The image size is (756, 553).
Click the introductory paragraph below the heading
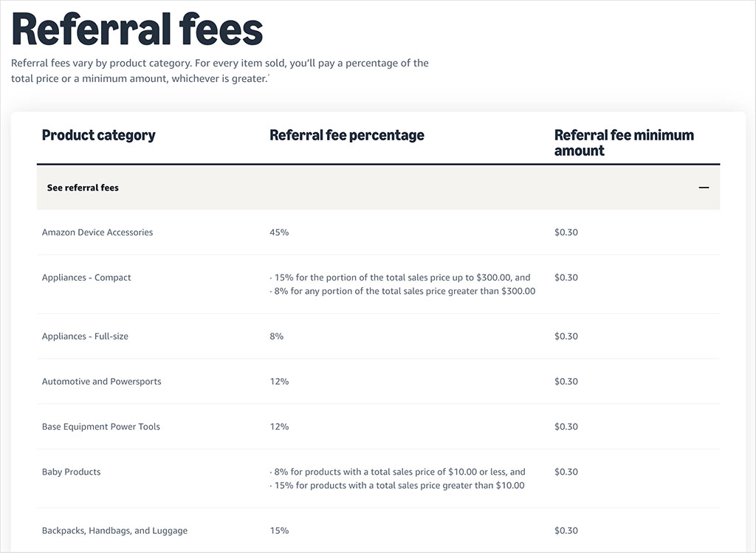tap(219, 70)
